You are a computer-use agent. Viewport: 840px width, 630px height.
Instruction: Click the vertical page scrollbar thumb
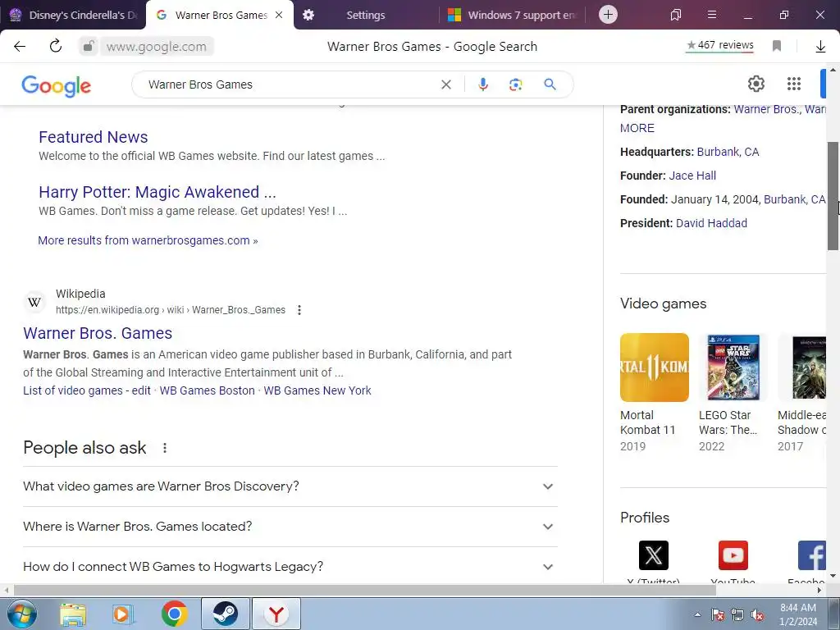(833, 195)
